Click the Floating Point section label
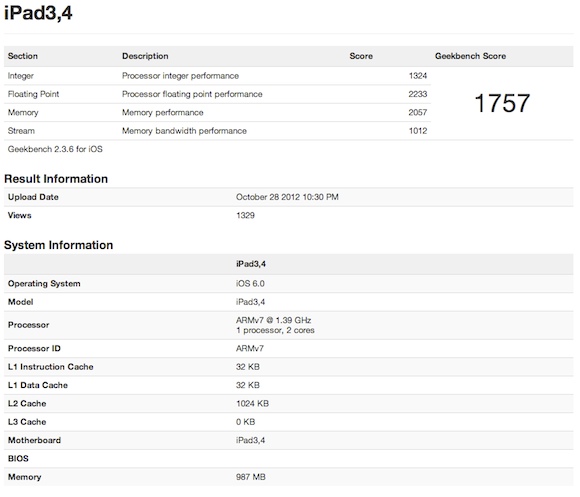Viewport: 580px width, 497px height. click(33, 94)
